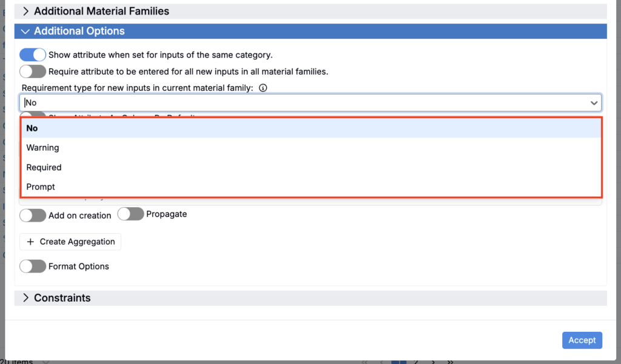This screenshot has height=364, width=621.
Task: Select the No option in the list
Action: (x=32, y=128)
